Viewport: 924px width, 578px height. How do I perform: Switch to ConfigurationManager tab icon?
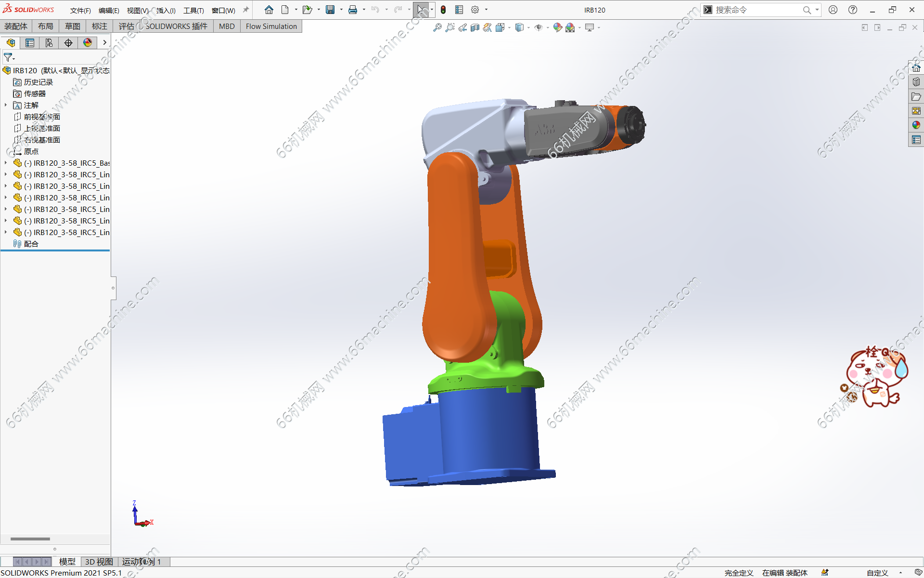coord(49,43)
